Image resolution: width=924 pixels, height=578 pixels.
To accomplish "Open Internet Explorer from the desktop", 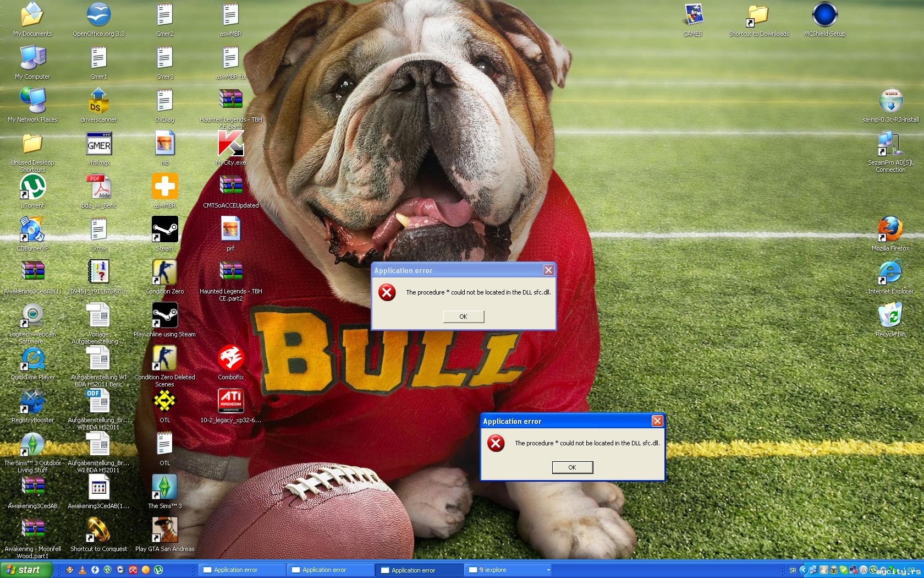I will (x=890, y=272).
